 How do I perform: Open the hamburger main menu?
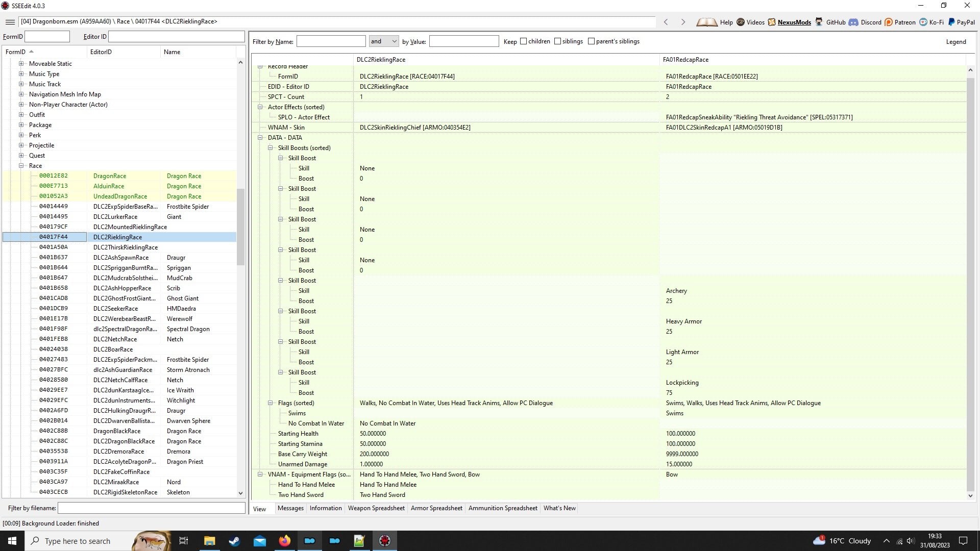[x=10, y=22]
